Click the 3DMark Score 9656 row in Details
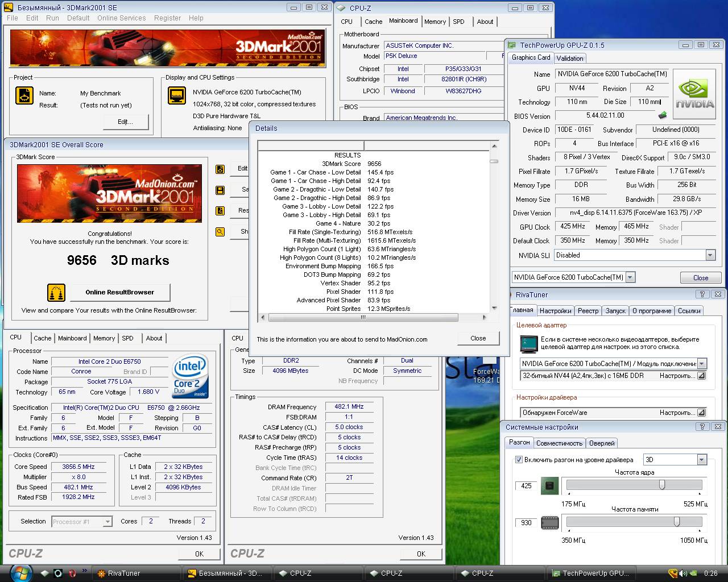The height and width of the screenshot is (582, 728). [x=374, y=164]
